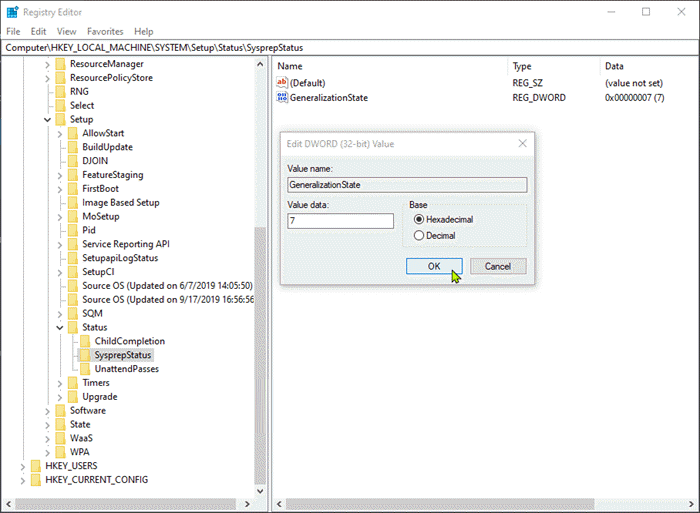Screen dimensions: 700x513
Task: Select the Hexadecimal base option
Action: (x=419, y=219)
